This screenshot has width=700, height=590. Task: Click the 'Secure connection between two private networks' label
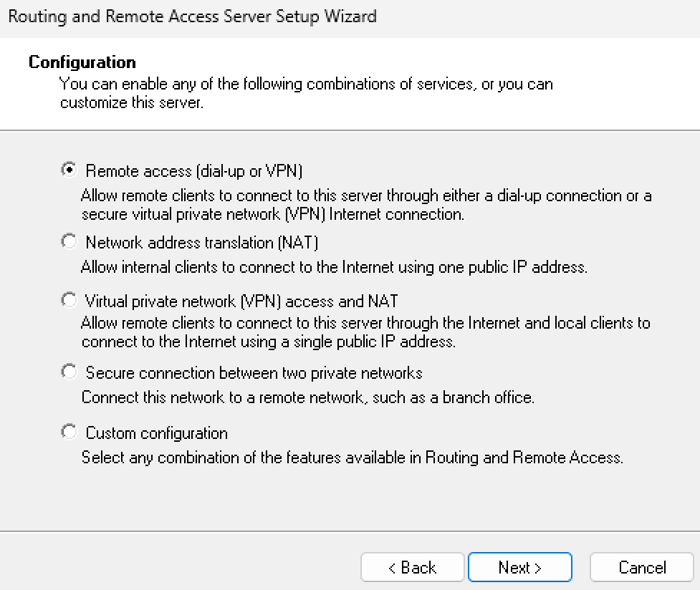(254, 373)
